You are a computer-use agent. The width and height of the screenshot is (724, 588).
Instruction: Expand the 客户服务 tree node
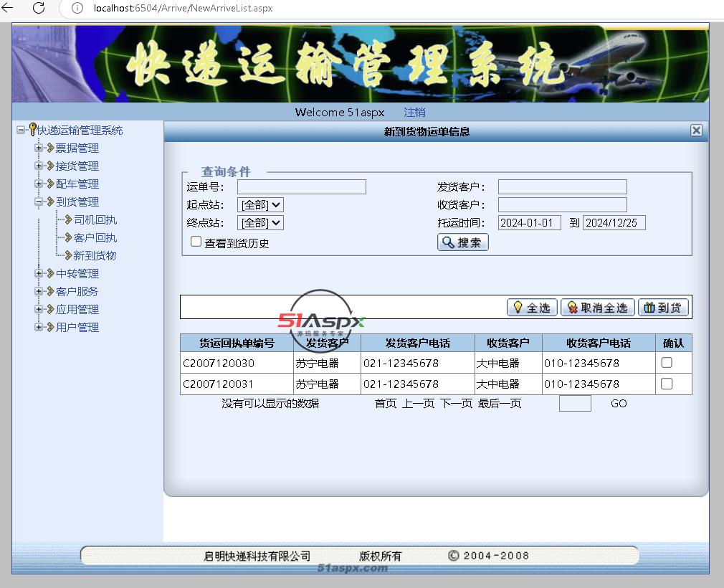(39, 291)
